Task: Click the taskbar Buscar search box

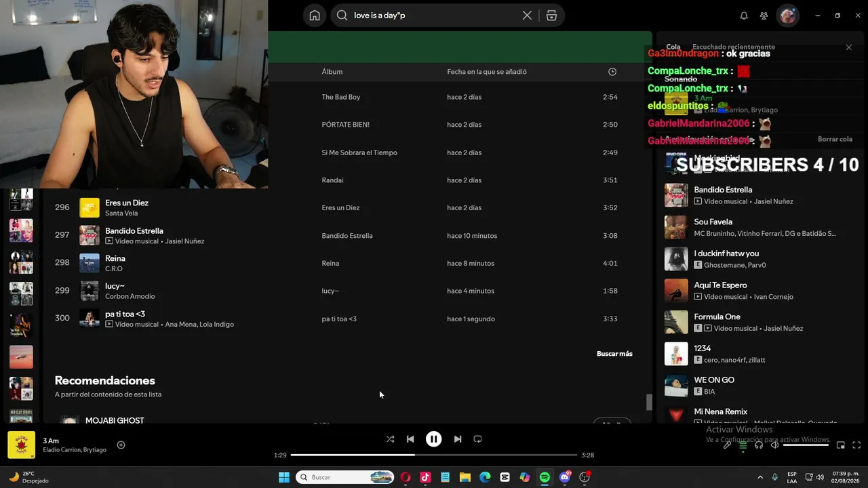Action: (x=346, y=477)
